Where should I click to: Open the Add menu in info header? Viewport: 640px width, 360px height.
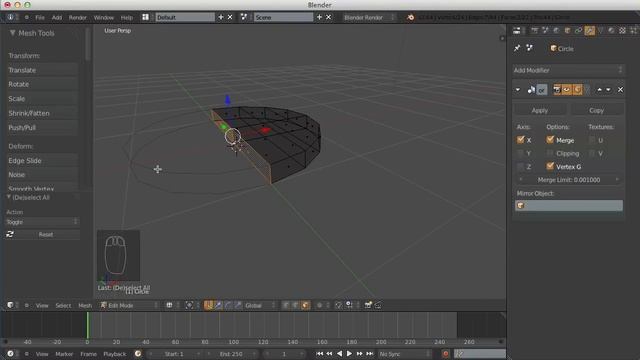[x=57, y=18]
